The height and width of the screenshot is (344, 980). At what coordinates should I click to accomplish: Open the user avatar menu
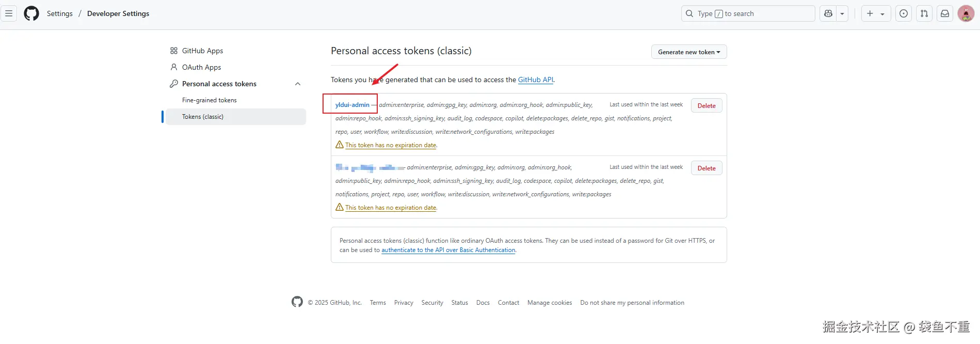[x=966, y=13]
